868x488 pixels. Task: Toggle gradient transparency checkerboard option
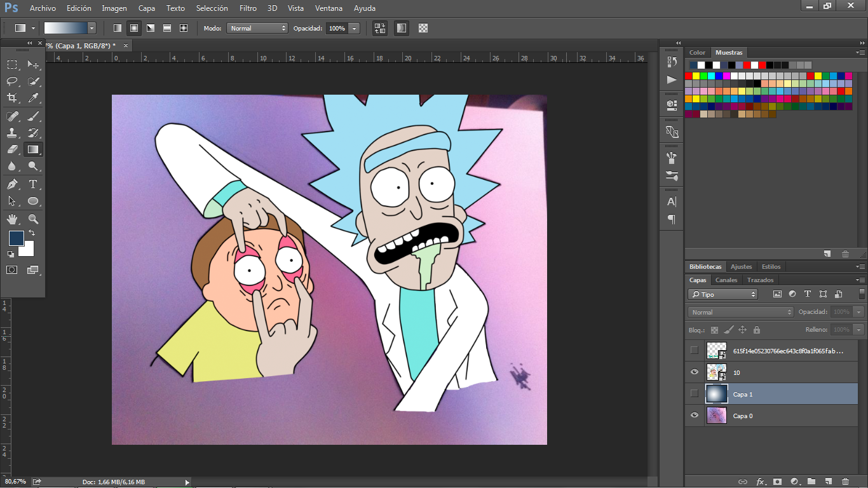423,28
